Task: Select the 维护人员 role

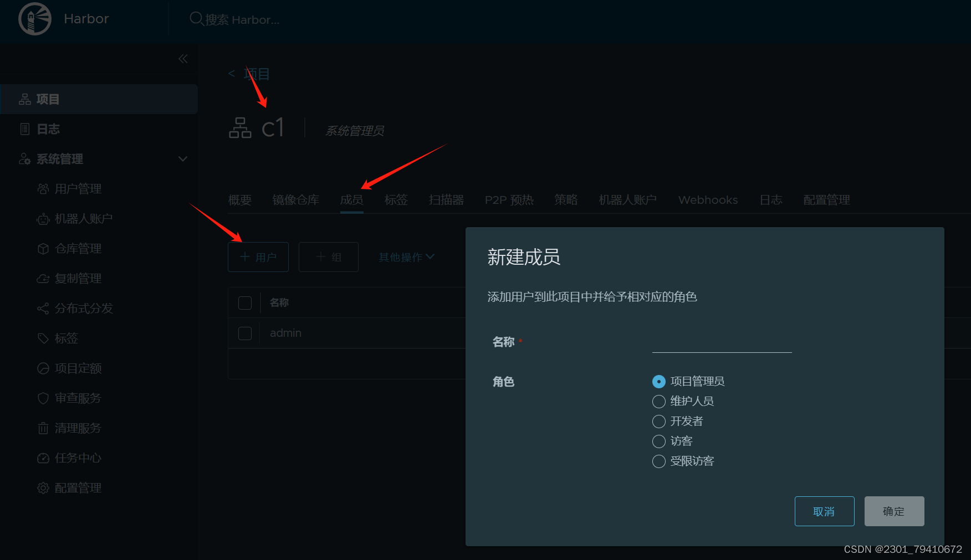Action: pyautogui.click(x=659, y=402)
